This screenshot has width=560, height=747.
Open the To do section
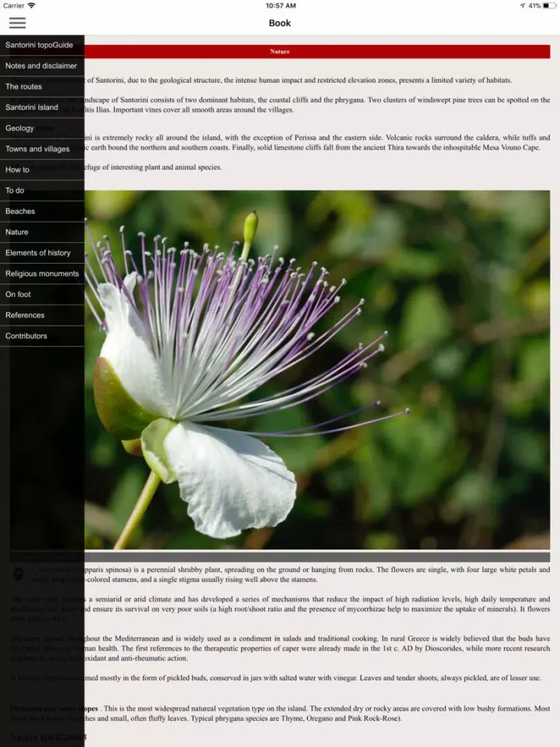point(42,190)
